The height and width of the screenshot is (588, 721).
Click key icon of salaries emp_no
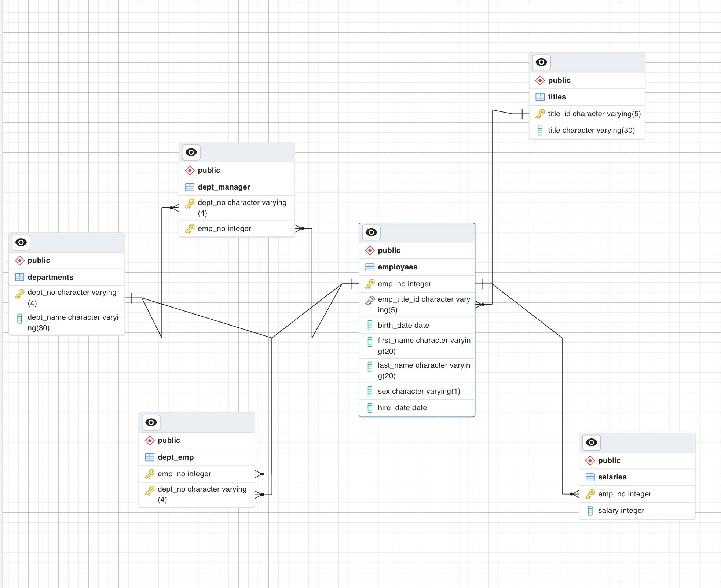590,494
